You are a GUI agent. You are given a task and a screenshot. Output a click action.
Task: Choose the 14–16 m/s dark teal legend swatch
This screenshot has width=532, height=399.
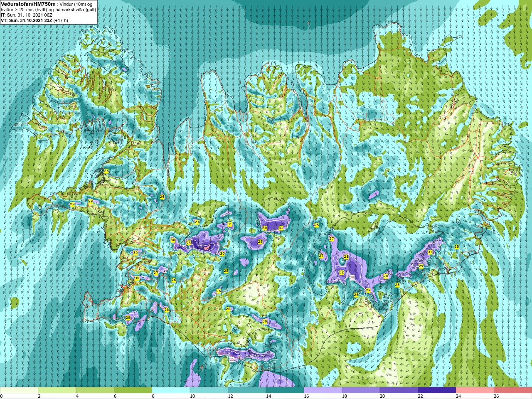[285, 390]
